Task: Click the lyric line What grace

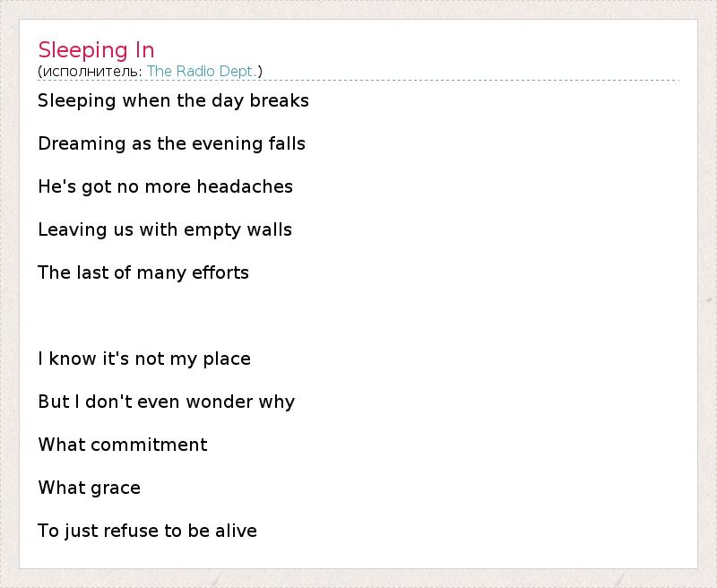Action: [90, 488]
